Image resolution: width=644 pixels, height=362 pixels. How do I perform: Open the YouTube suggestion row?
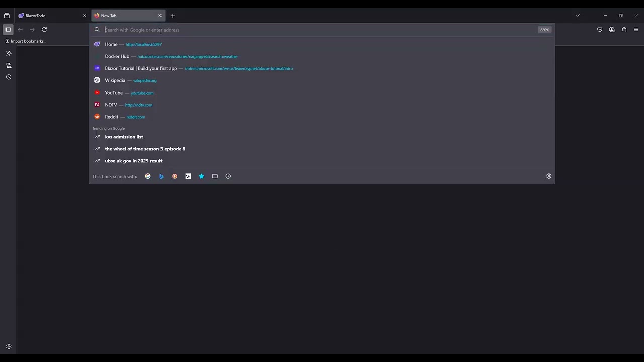[x=322, y=93]
